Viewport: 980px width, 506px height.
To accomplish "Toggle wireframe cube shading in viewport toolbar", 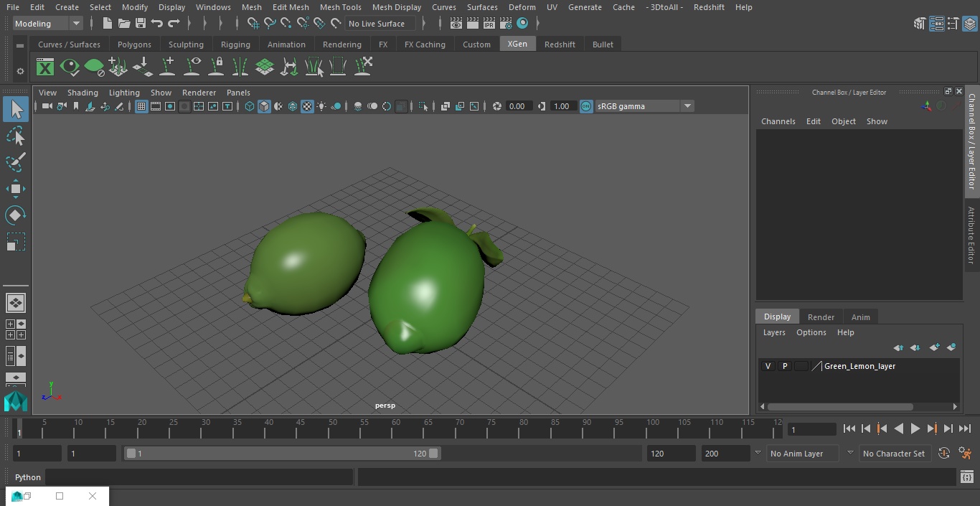I will [x=250, y=106].
